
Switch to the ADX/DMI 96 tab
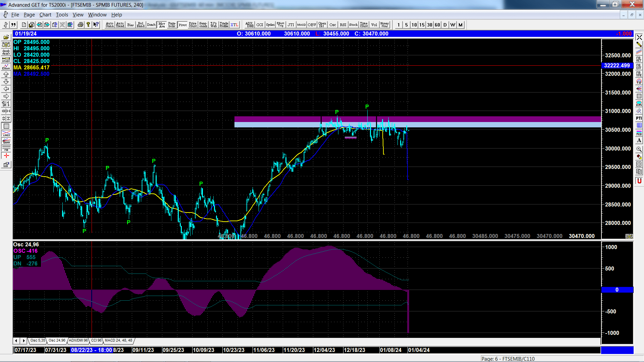[78, 341]
